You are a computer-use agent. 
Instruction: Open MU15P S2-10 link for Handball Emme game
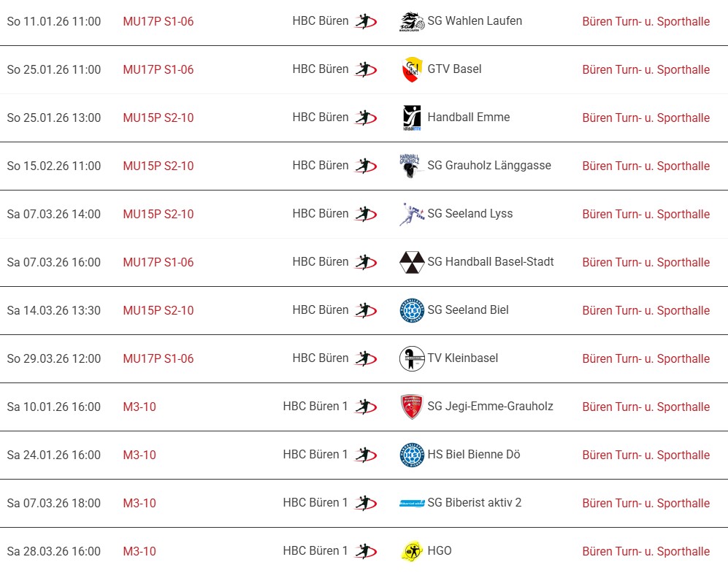[x=158, y=118]
